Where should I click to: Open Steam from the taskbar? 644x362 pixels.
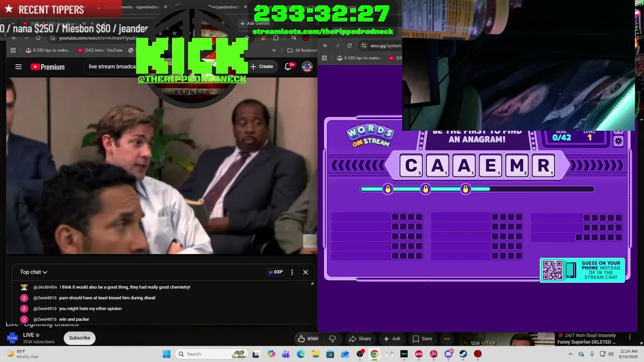coord(463,354)
